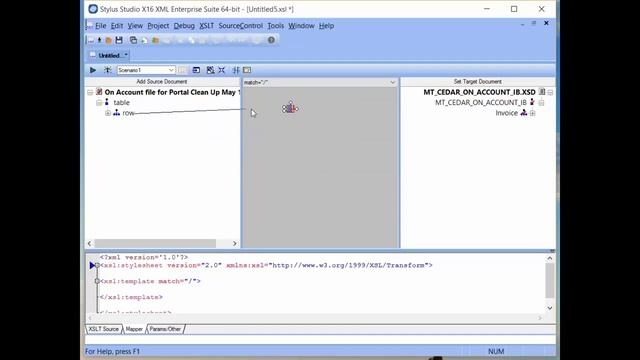
Task: Click the xsl:stylesheet version line in code
Action: pos(266,265)
